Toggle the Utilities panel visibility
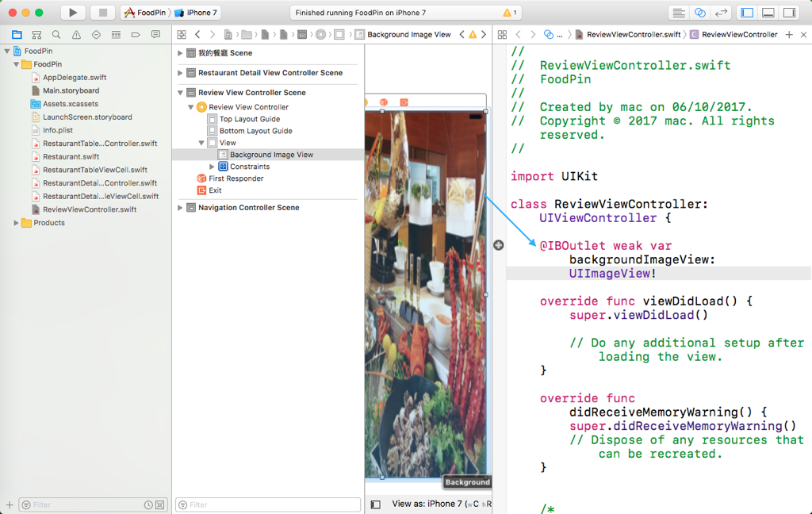This screenshot has width=812, height=514. pyautogui.click(x=790, y=13)
